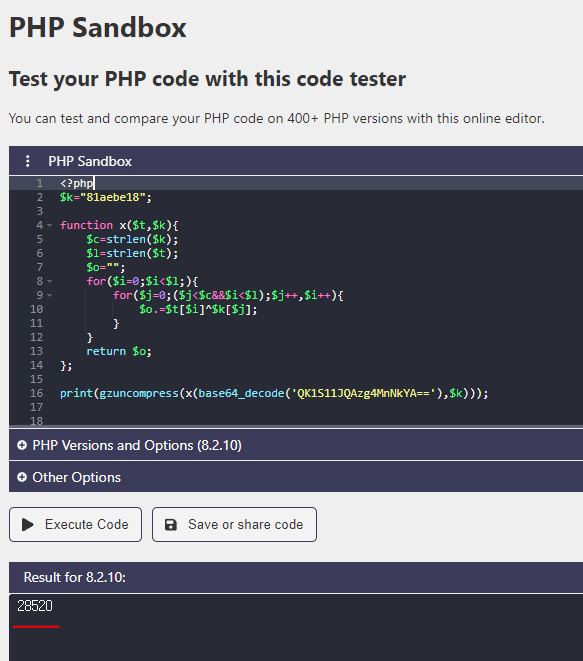
Task: Click the return $o; line in editor
Action: [119, 352]
